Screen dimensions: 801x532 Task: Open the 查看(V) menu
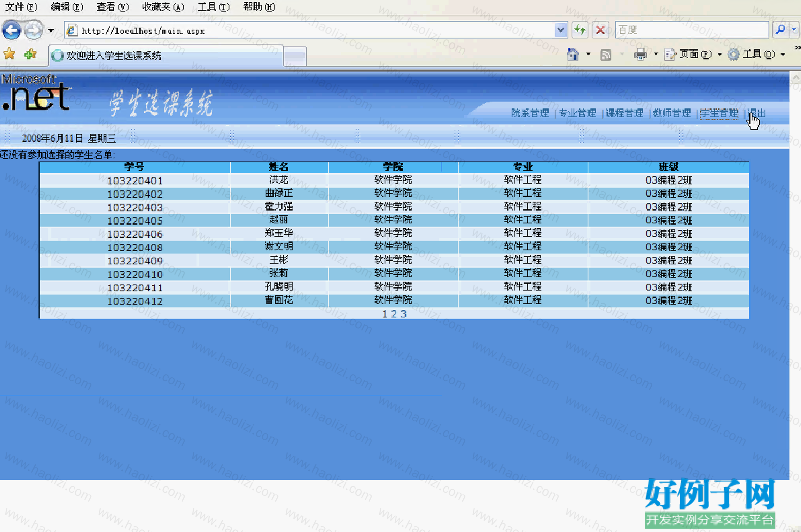pyautogui.click(x=113, y=7)
